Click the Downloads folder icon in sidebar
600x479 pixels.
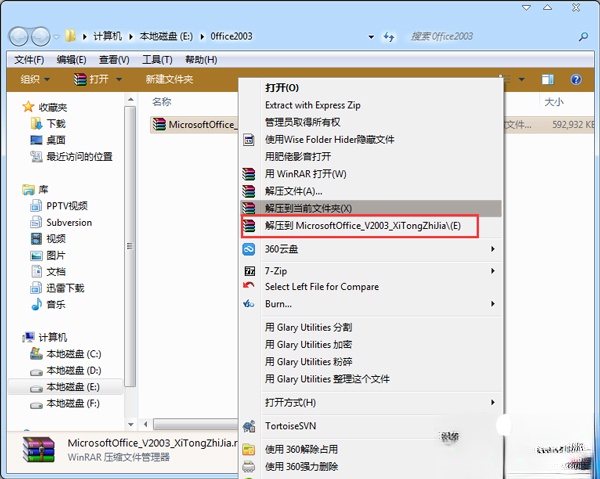(x=36, y=123)
